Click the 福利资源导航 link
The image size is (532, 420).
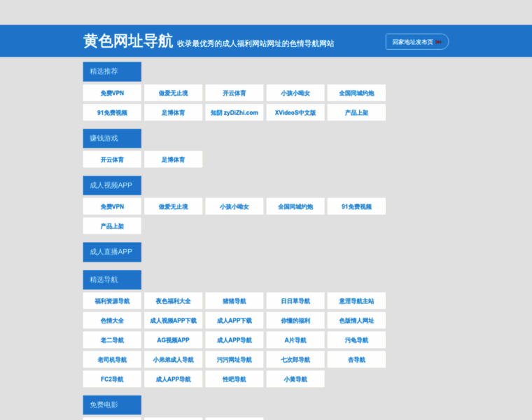(112, 301)
